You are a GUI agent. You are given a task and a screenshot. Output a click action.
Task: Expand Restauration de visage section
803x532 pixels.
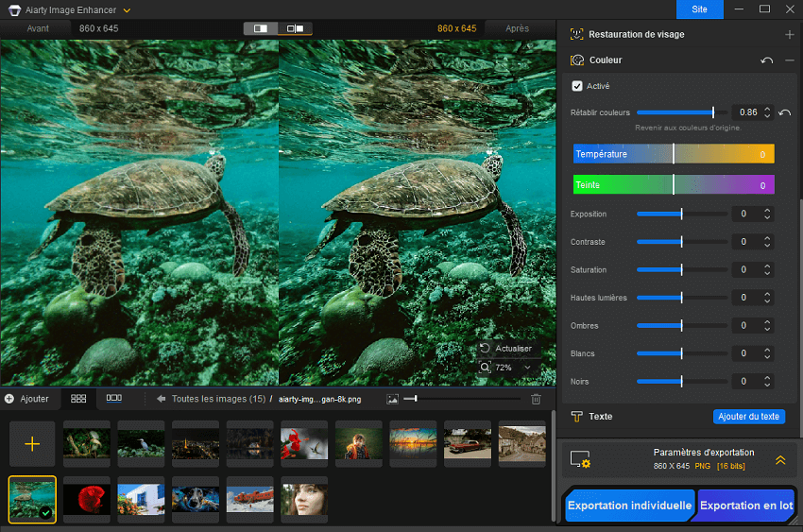point(789,35)
